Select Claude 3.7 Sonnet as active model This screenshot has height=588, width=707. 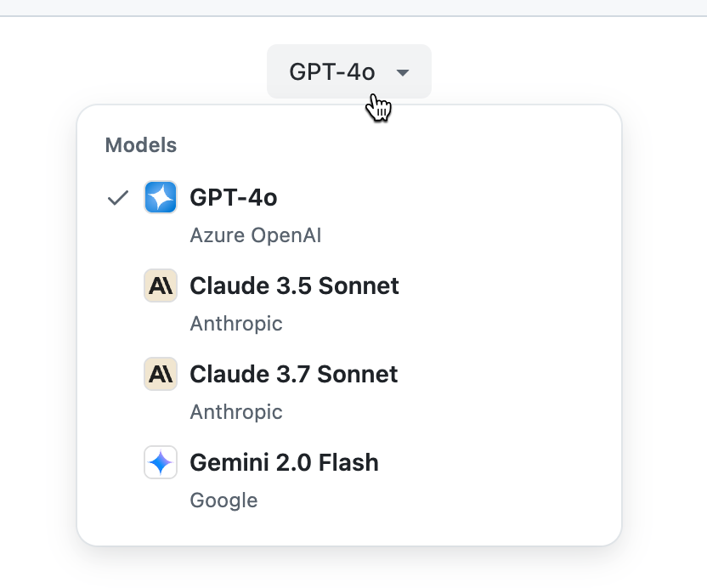coord(294,374)
